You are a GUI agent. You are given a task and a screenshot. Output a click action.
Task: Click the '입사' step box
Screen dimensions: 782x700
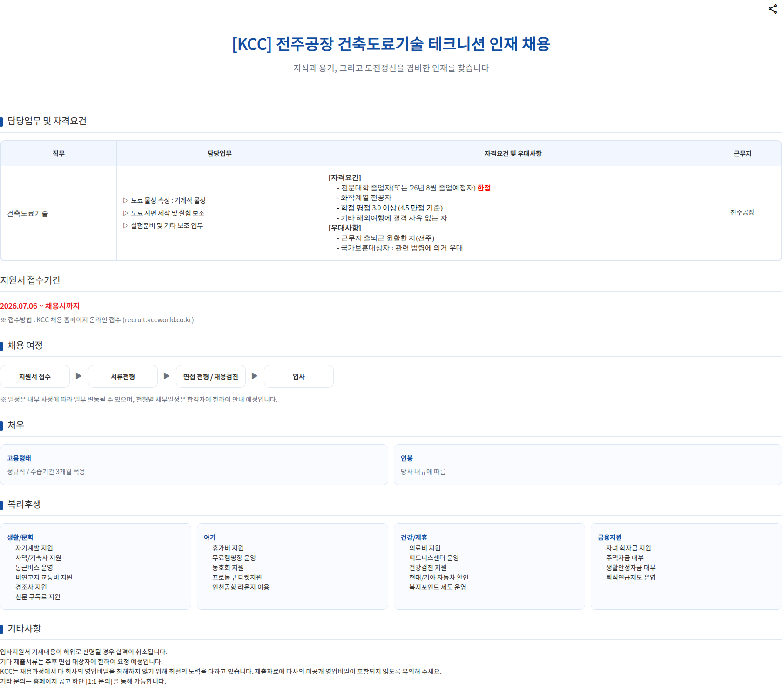point(299,376)
